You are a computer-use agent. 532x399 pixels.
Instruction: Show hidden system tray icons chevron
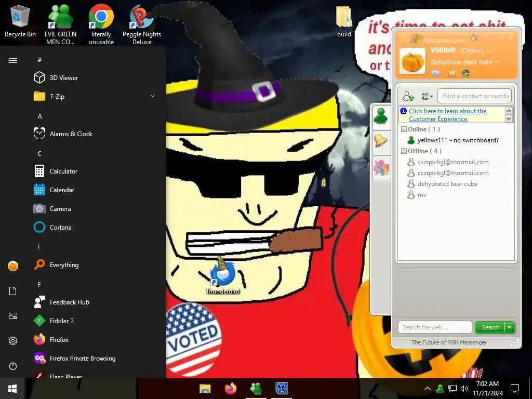(x=428, y=389)
